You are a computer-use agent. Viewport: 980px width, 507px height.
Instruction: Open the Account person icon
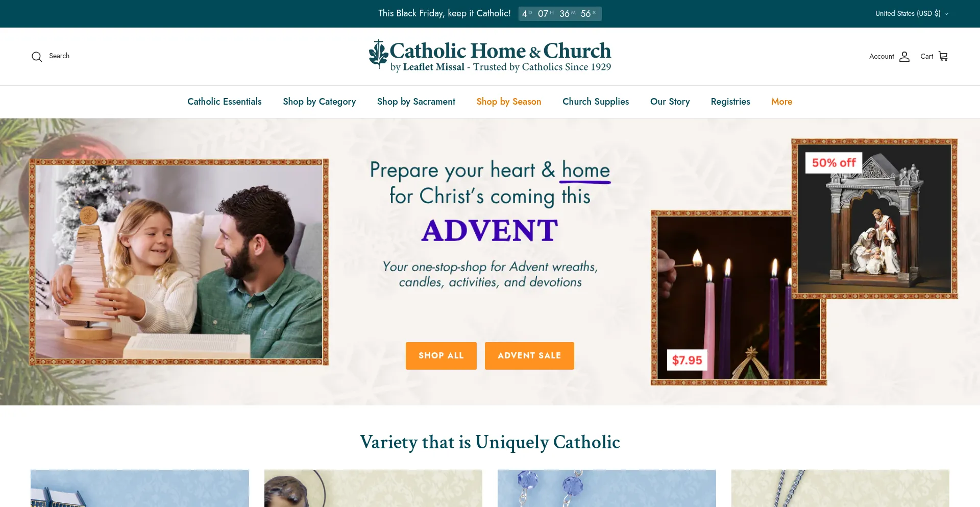(x=904, y=56)
